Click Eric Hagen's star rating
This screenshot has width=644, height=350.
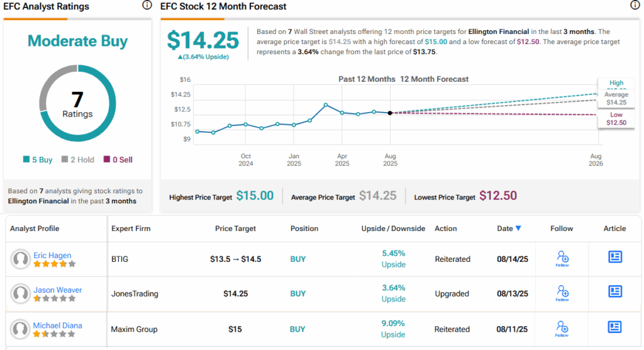(x=54, y=264)
